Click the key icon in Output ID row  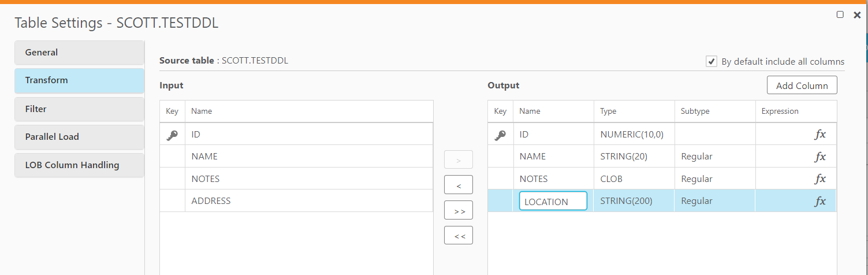500,135
